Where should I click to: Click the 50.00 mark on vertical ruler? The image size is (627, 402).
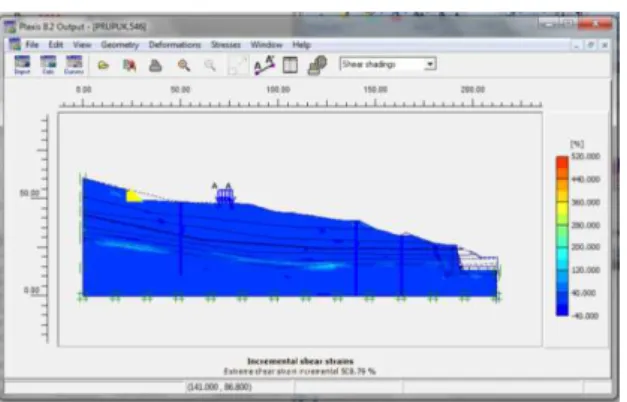click(30, 194)
